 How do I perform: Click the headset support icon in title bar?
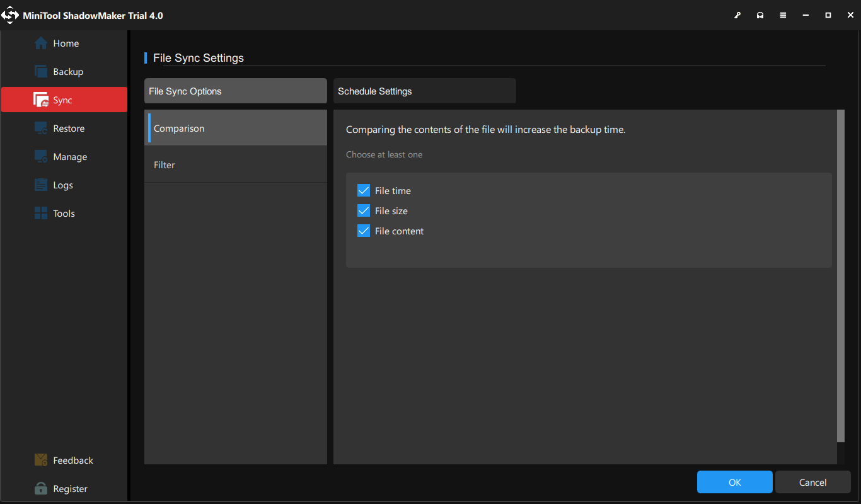click(760, 16)
